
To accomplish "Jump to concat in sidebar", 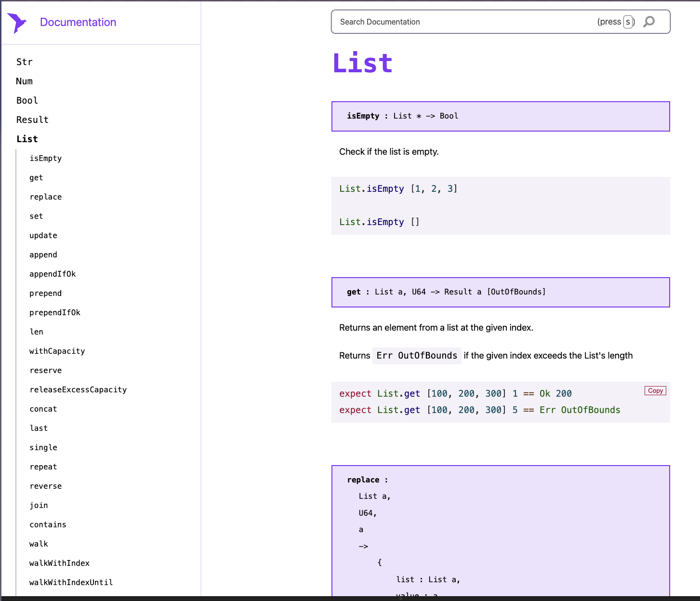I will click(43, 409).
